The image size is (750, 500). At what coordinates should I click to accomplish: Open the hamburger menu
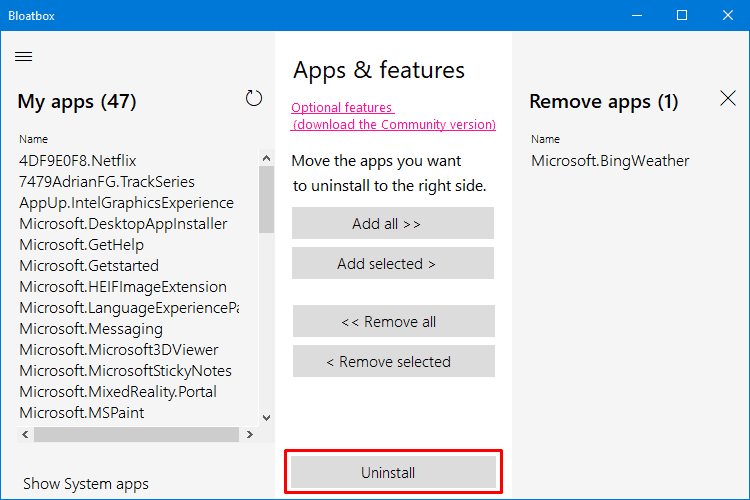(x=23, y=57)
